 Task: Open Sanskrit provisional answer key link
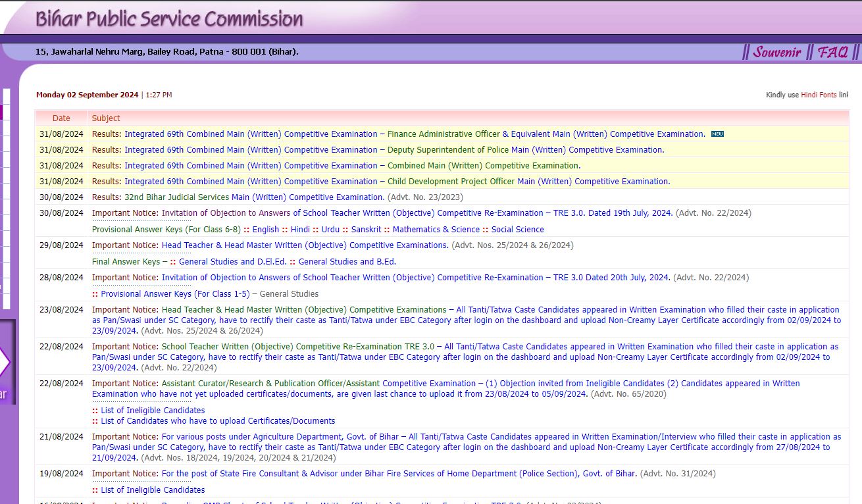point(366,230)
